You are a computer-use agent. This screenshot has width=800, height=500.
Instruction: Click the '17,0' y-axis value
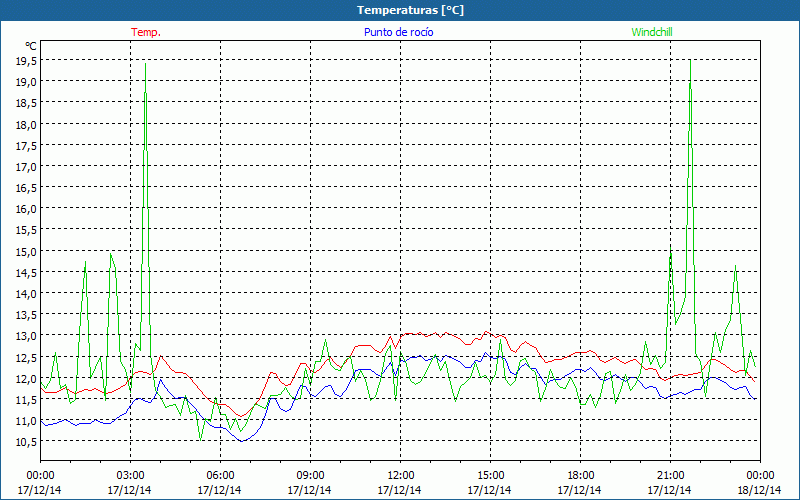point(27,166)
